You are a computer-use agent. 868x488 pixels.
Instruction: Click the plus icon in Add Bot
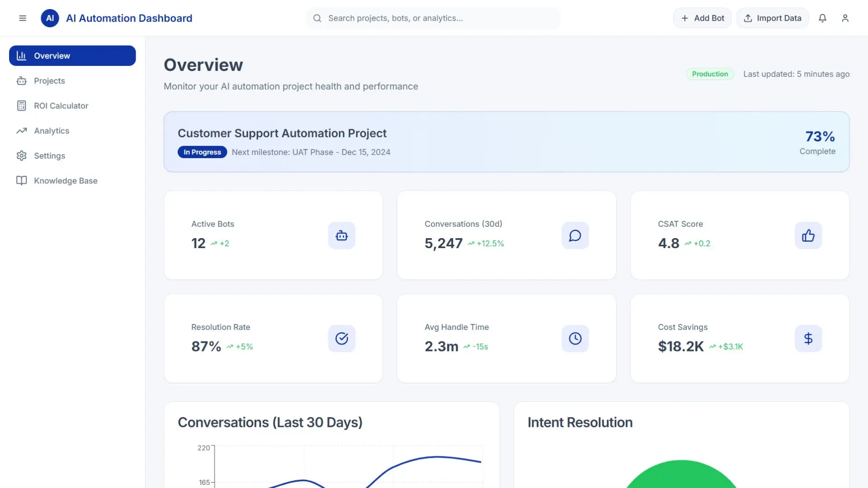685,18
